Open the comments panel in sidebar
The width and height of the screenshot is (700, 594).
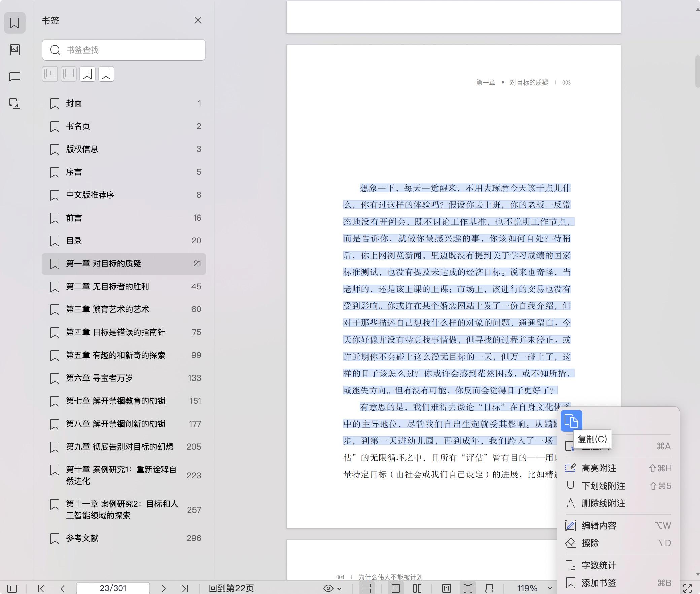point(15,77)
